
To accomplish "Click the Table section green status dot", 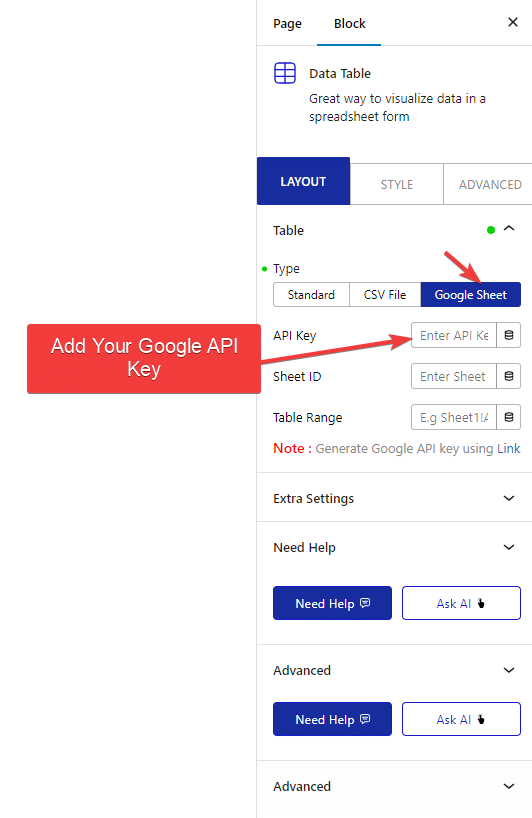I will click(x=491, y=230).
